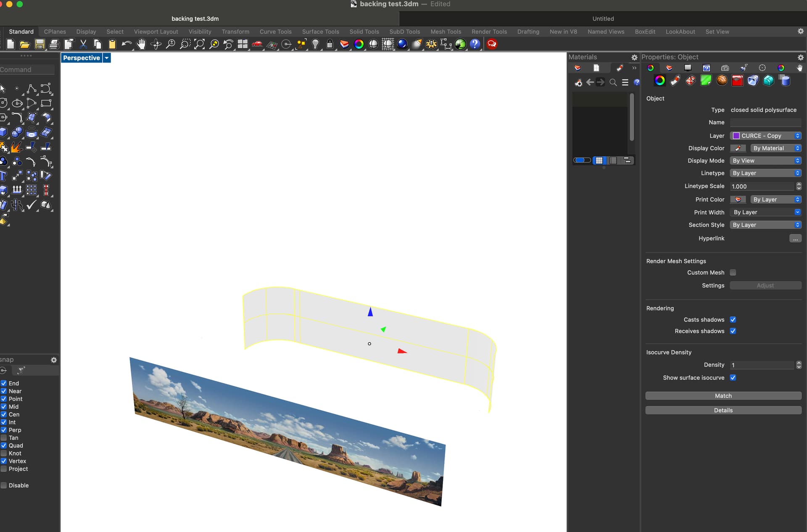
Task: Click the Undo arrow icon
Action: tap(127, 44)
